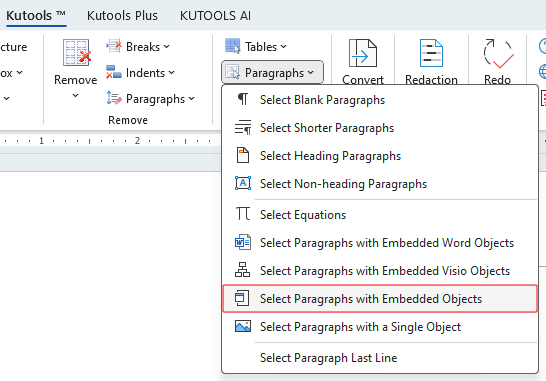Choose Select Shorter Paragraphs
Screen dimensions: 546x381
pyautogui.click(x=380, y=128)
